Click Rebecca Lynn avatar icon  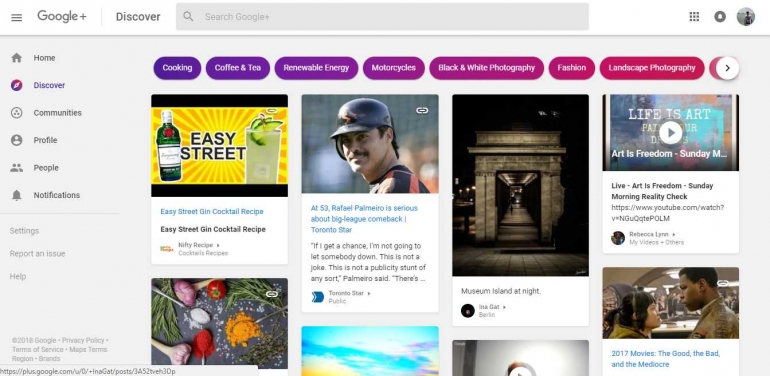618,238
